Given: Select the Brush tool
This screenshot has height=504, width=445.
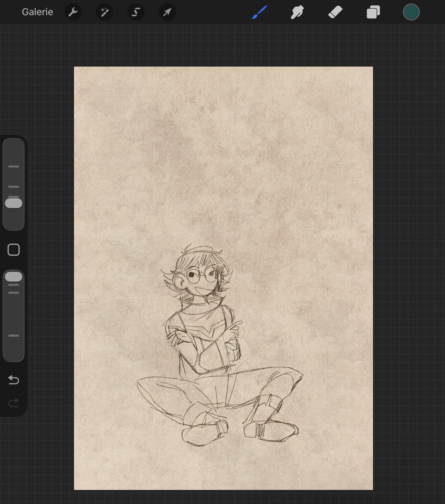Looking at the screenshot, I should 259,12.
